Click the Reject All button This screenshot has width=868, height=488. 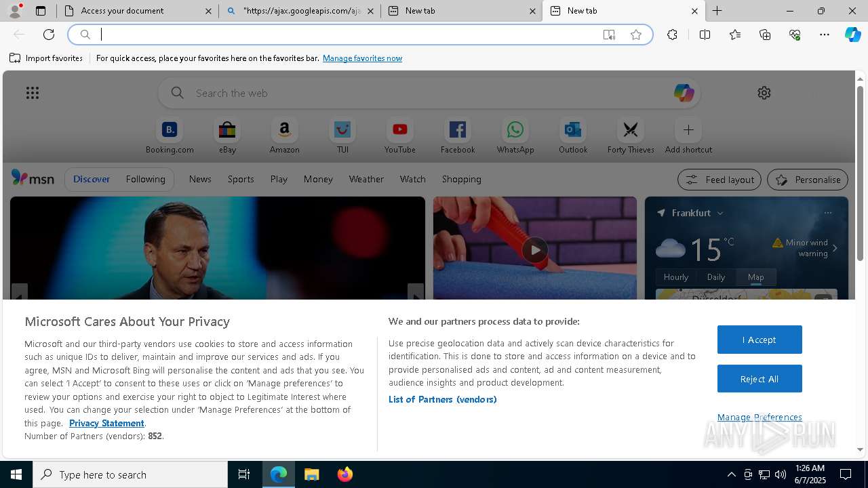coord(759,379)
